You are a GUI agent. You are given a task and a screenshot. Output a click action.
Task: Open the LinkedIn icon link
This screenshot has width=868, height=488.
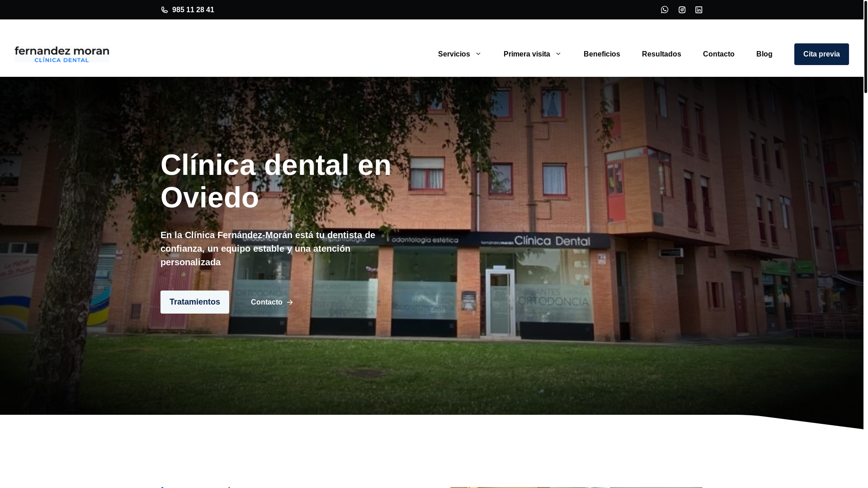point(699,9)
